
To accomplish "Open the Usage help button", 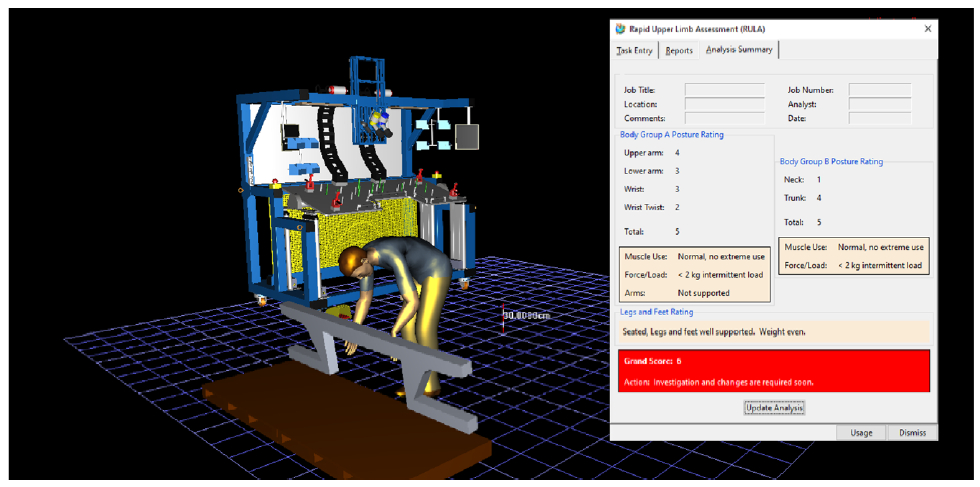I will click(x=861, y=433).
